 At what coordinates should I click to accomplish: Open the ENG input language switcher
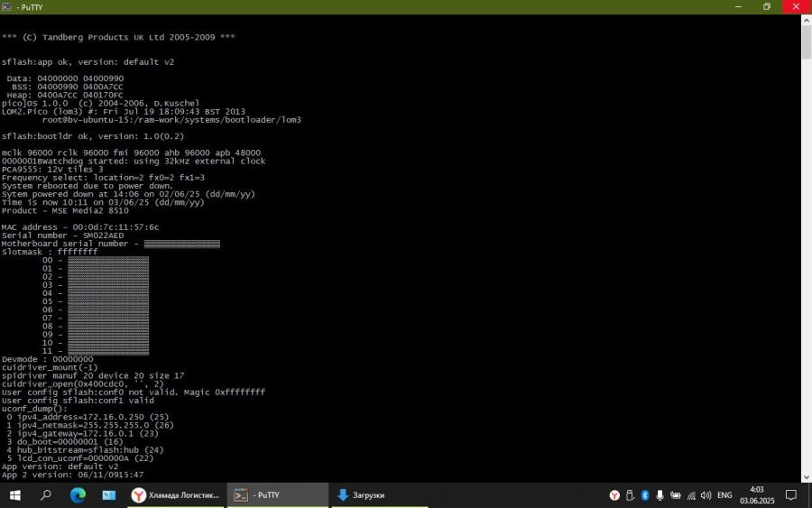tap(724, 495)
